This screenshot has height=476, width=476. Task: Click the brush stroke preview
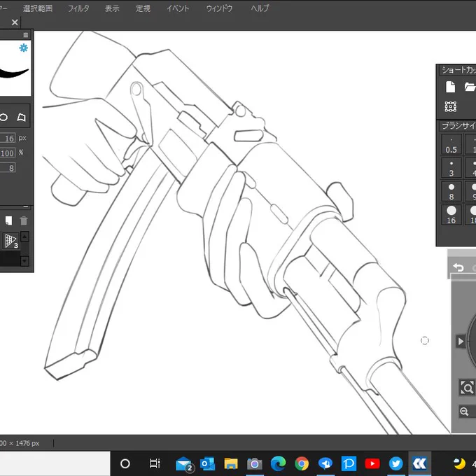pos(14,73)
